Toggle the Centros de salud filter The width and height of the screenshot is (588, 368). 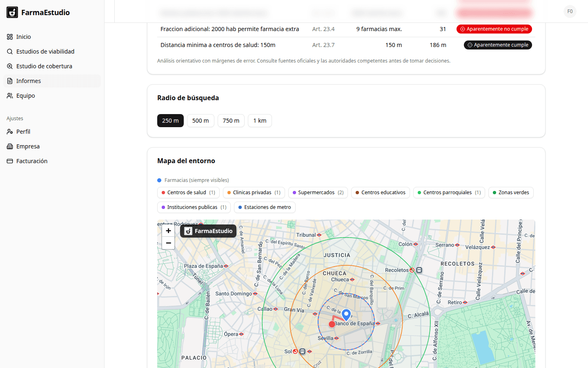(x=188, y=192)
